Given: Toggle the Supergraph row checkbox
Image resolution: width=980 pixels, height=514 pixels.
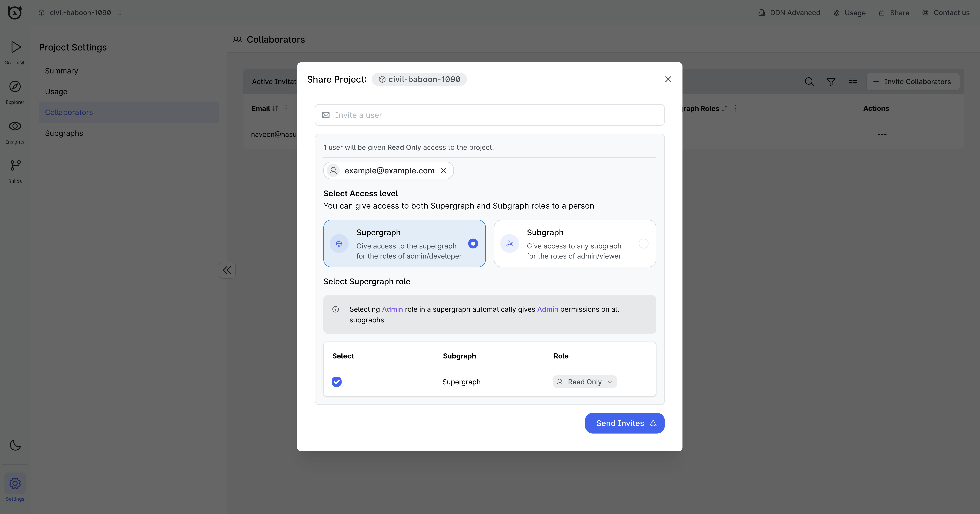Looking at the screenshot, I should pyautogui.click(x=337, y=382).
